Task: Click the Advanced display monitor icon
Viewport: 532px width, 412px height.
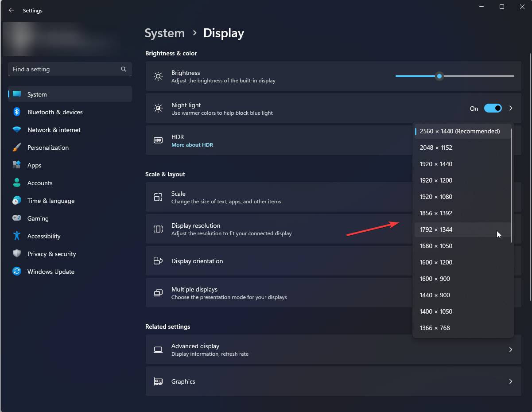Action: point(158,350)
